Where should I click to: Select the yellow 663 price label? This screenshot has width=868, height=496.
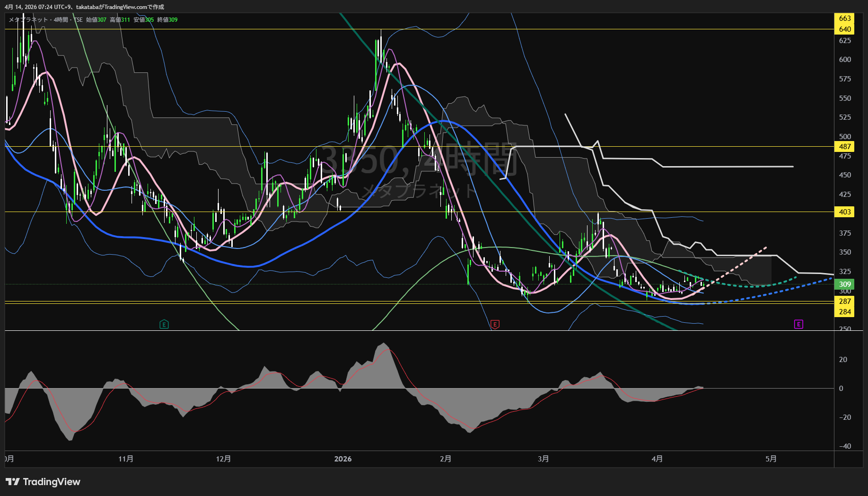pos(844,18)
